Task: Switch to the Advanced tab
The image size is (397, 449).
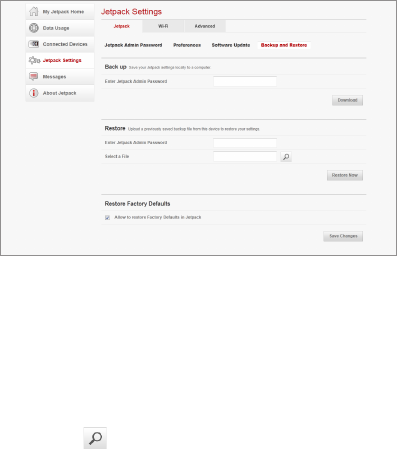Action: click(x=205, y=26)
